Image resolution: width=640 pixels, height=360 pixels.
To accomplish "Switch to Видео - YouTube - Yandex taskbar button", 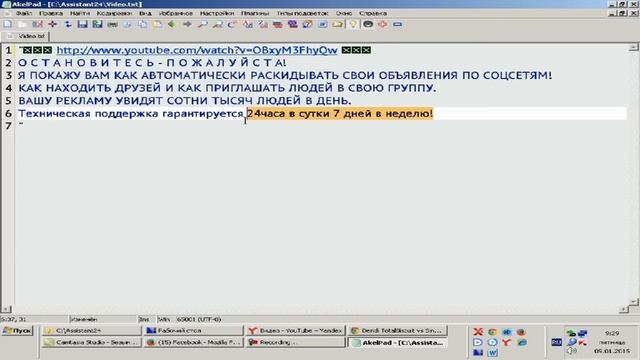I will pos(296,331).
